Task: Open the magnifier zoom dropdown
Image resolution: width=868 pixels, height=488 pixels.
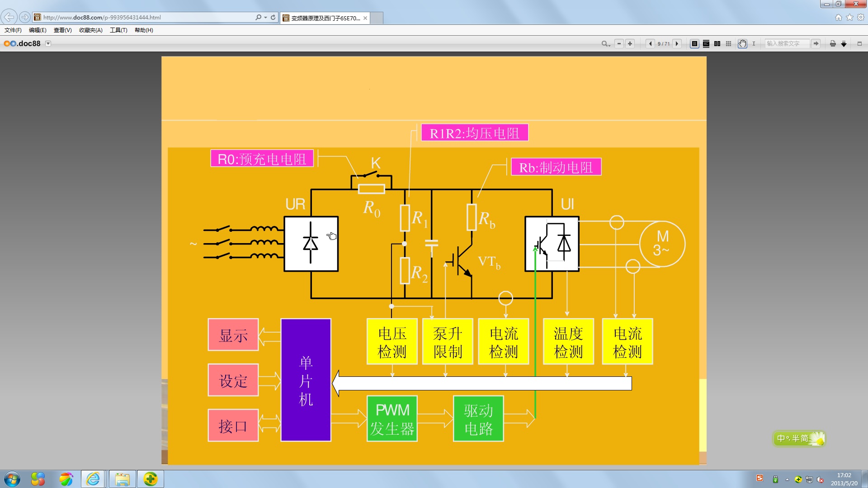Action: (606, 44)
